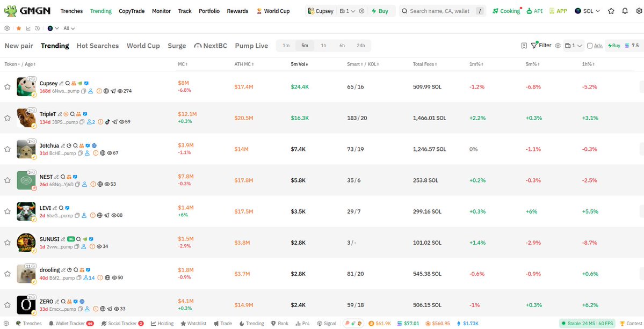Open the gear icon next to Filter
The height and width of the screenshot is (329, 644).
(558, 46)
